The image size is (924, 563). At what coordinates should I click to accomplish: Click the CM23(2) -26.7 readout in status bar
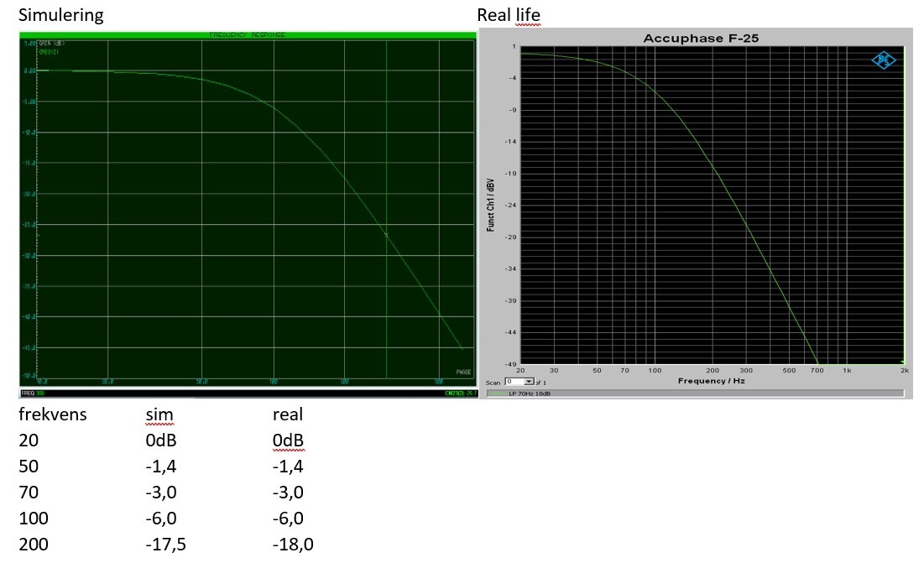462,393
